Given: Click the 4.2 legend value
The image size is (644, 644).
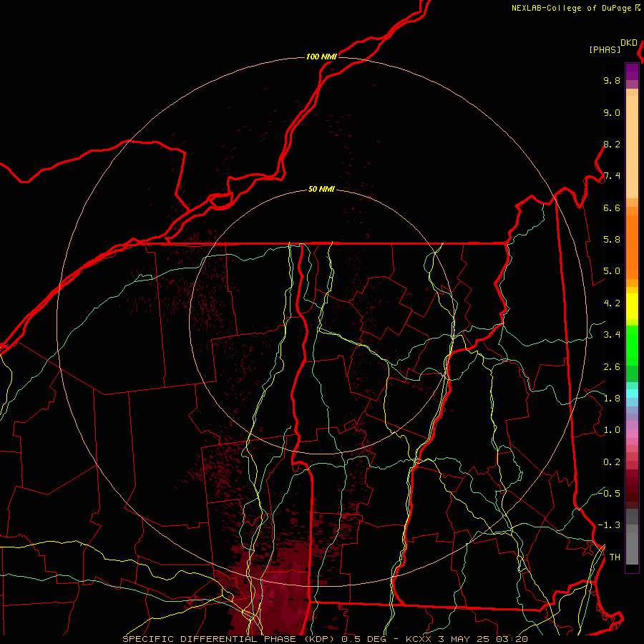Looking at the screenshot, I should [x=612, y=303].
